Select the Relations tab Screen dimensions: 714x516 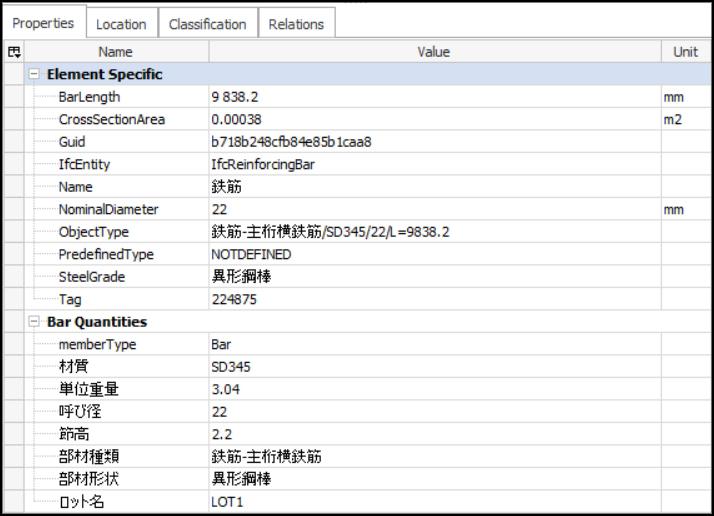(296, 24)
